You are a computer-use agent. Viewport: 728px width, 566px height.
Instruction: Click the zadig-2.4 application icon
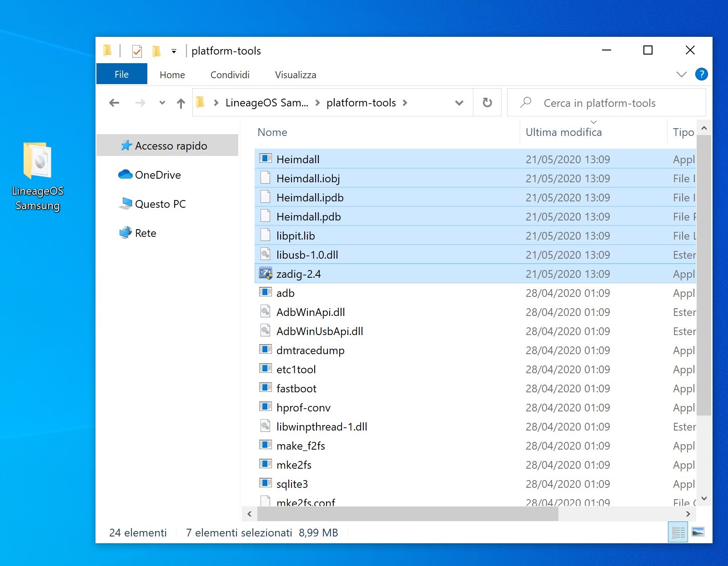[x=266, y=273]
